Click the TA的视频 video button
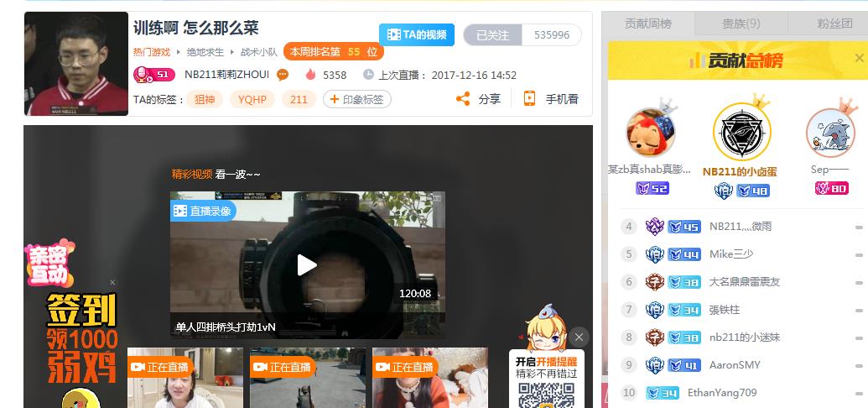 tap(417, 34)
